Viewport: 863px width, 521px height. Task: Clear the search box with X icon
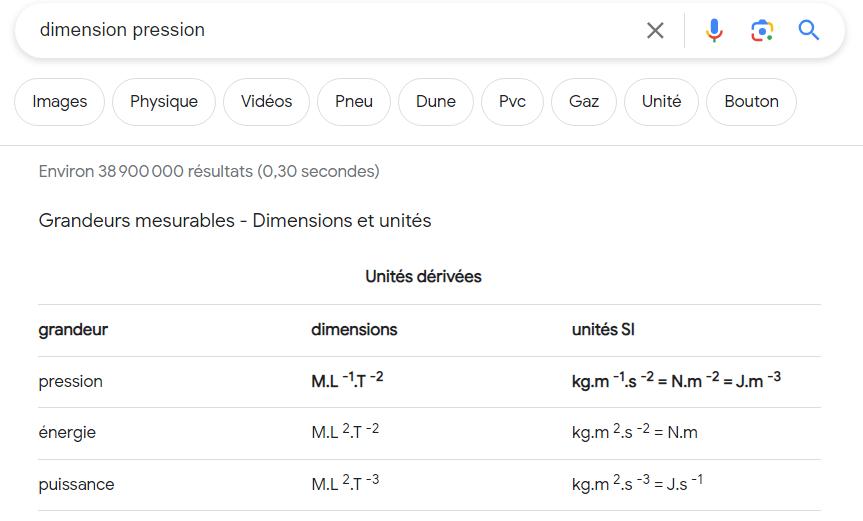coord(655,30)
